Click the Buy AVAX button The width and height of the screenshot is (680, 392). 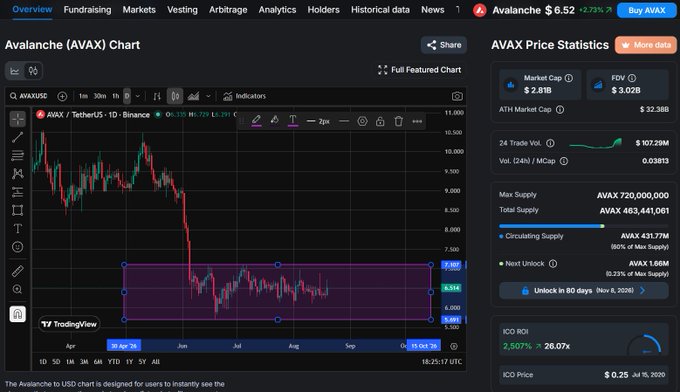[646, 10]
